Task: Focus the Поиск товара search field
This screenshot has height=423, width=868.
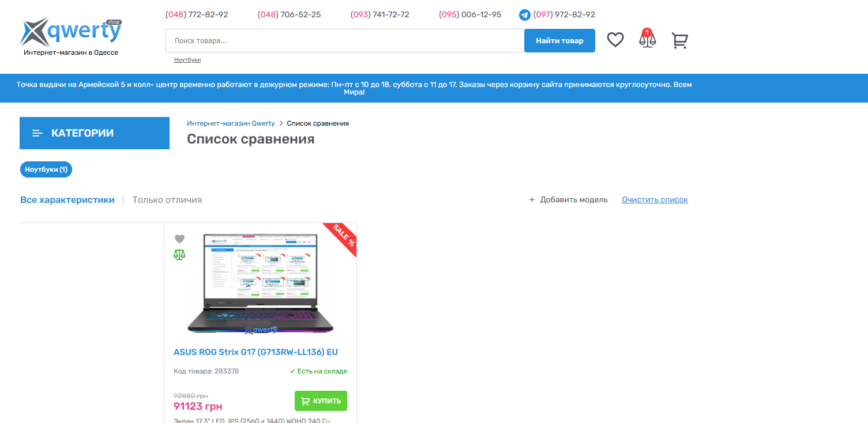Action: pyautogui.click(x=344, y=41)
